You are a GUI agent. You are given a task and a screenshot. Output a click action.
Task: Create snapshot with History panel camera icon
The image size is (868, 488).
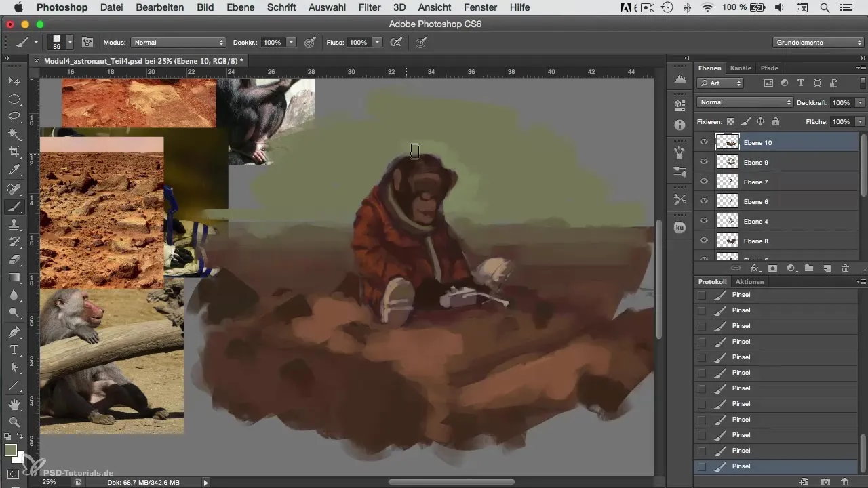(x=825, y=481)
